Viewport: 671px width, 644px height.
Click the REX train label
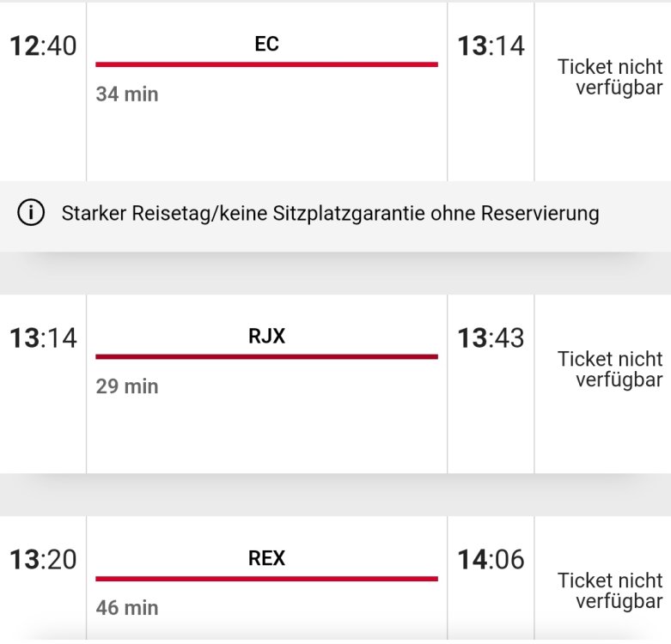click(266, 558)
